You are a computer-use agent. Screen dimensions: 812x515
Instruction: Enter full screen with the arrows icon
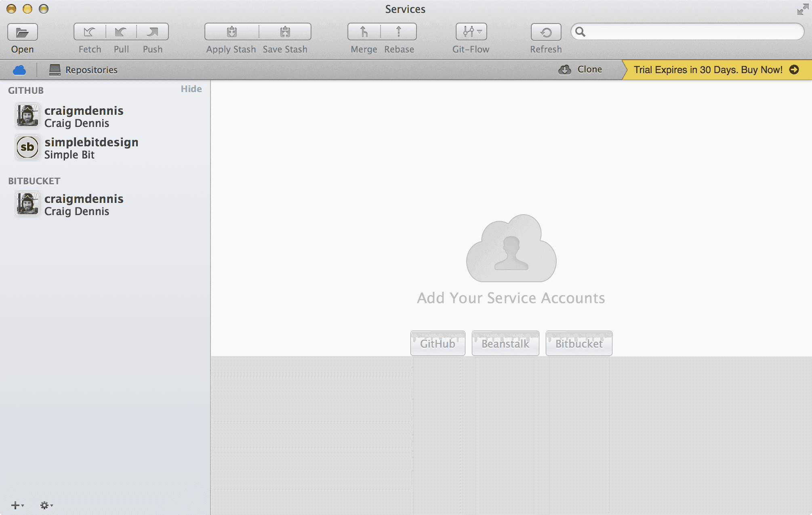[802, 9]
